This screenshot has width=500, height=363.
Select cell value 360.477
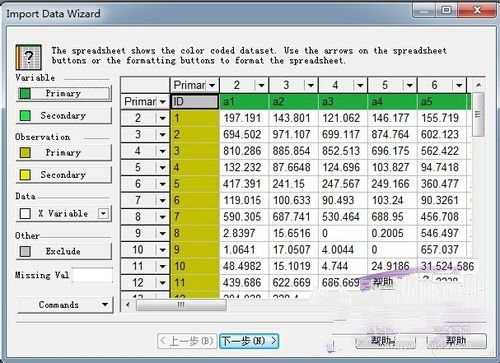click(442, 184)
